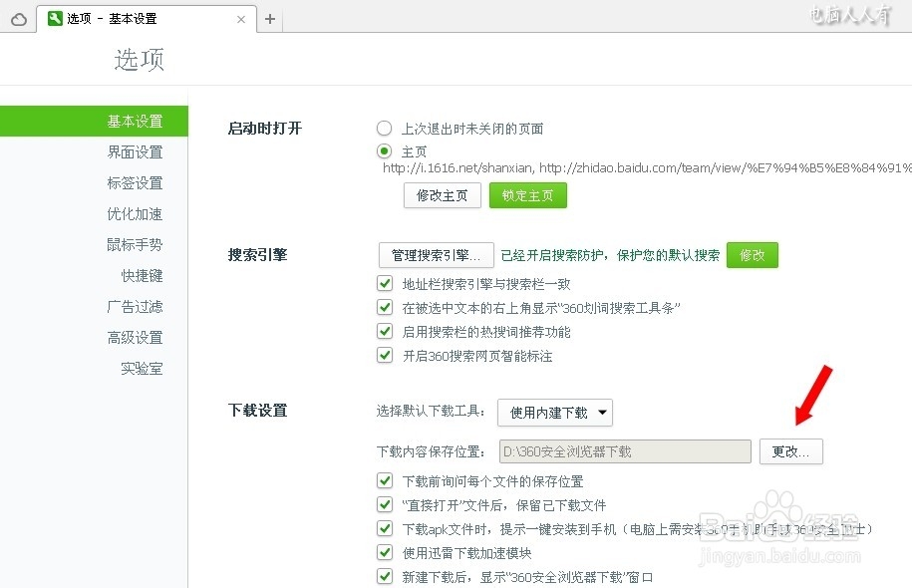Click the green 修改 button
912x588 pixels.
pos(753,255)
